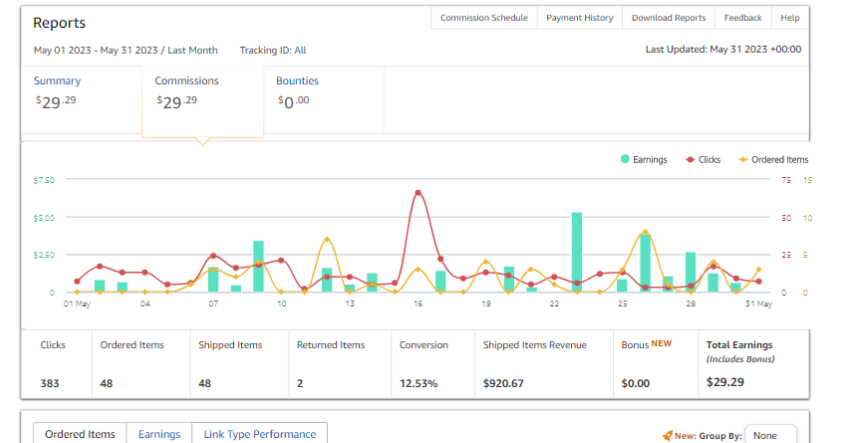
Task: Click the Tracking ID: All text
Action: 273,50
